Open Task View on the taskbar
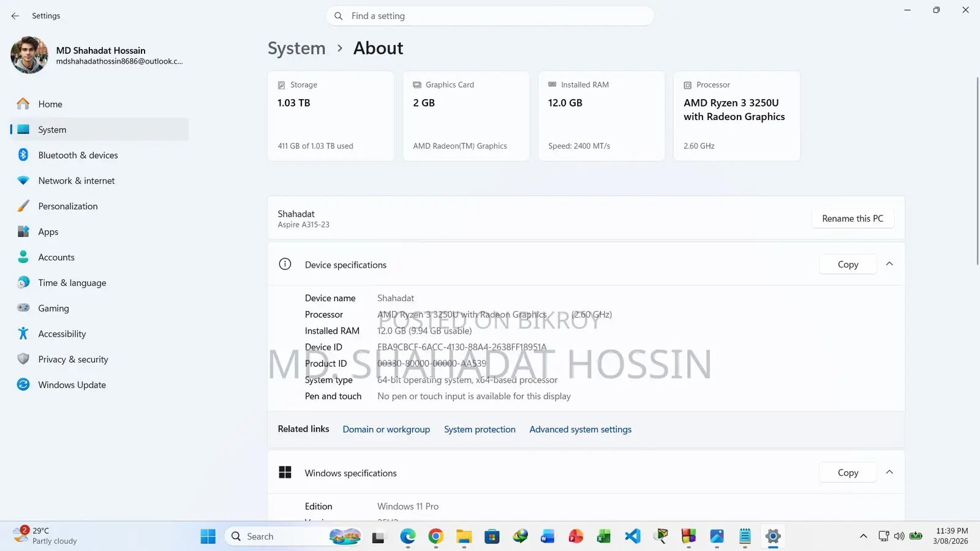Image resolution: width=980 pixels, height=551 pixels. coord(379,537)
